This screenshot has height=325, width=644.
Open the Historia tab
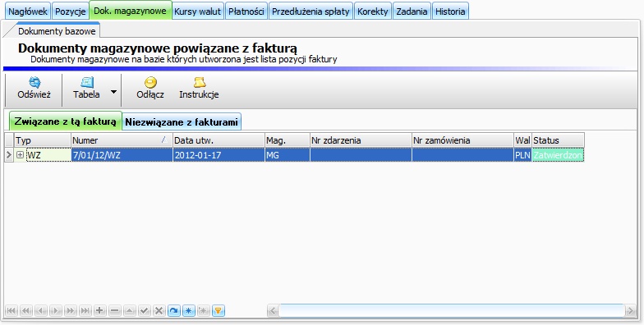(450, 11)
